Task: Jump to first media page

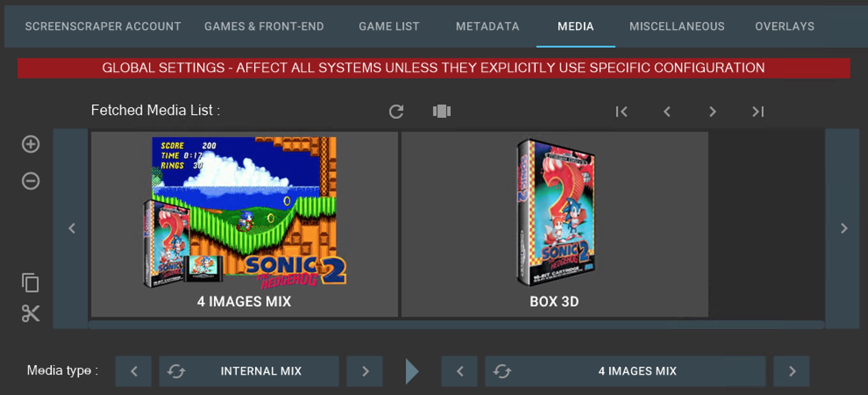Action: (621, 112)
